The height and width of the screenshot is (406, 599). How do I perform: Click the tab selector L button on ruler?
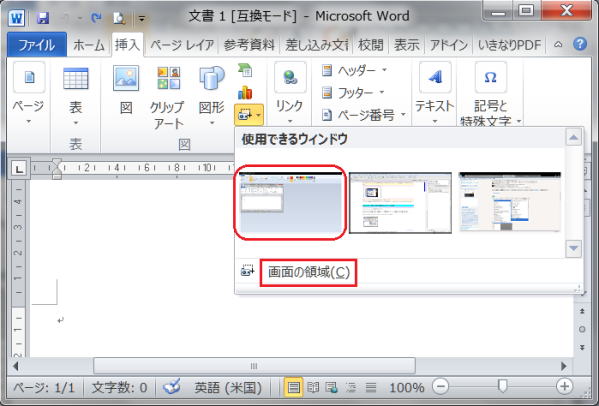[19, 168]
